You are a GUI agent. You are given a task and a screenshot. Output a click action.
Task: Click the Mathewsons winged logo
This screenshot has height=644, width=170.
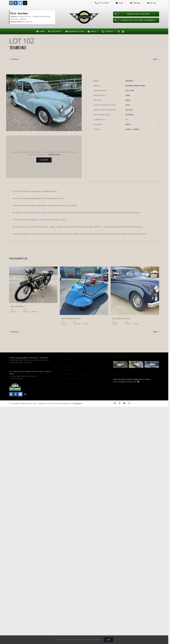[84, 17]
